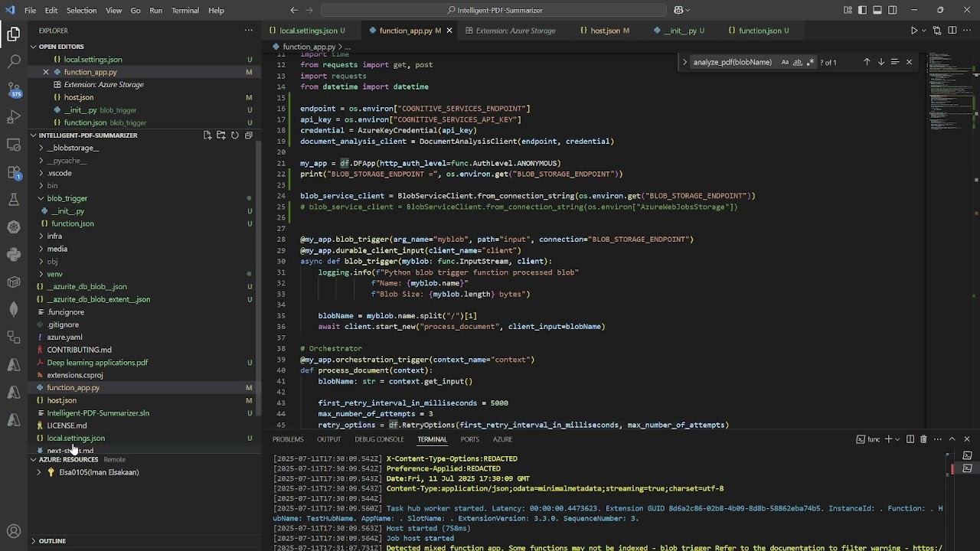Close the find widget
980x551 pixels.
click(909, 62)
